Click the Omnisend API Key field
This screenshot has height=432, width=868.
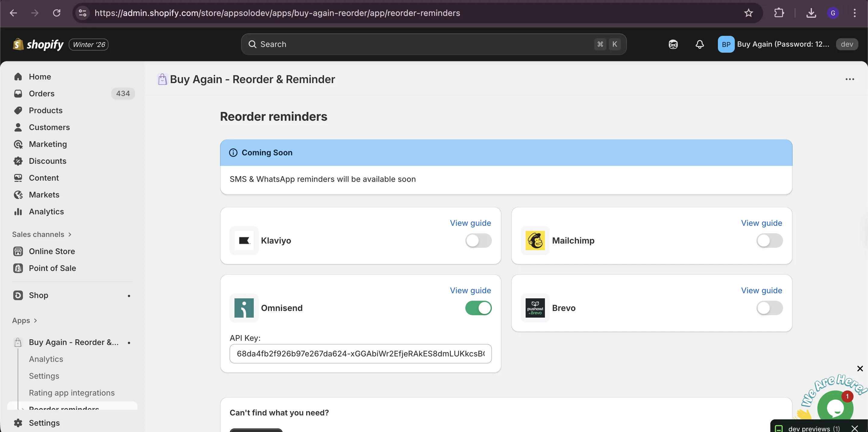[360, 354]
